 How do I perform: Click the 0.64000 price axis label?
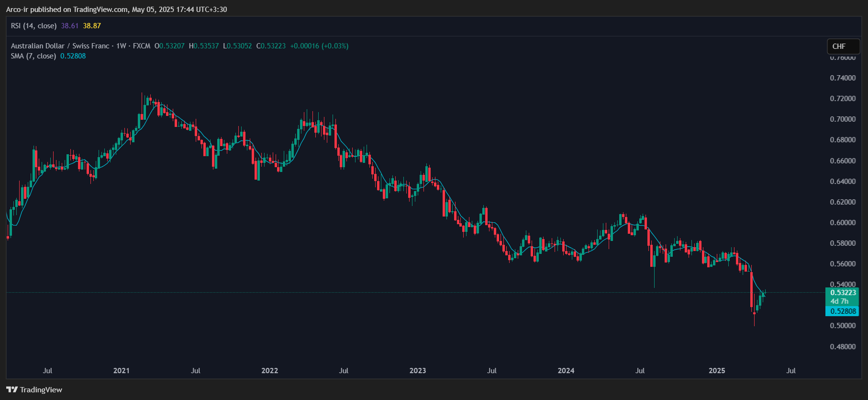(x=843, y=182)
